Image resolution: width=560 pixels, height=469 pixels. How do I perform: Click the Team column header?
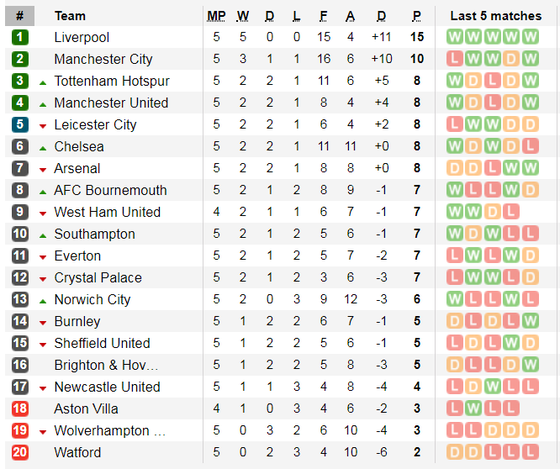pyautogui.click(x=70, y=16)
